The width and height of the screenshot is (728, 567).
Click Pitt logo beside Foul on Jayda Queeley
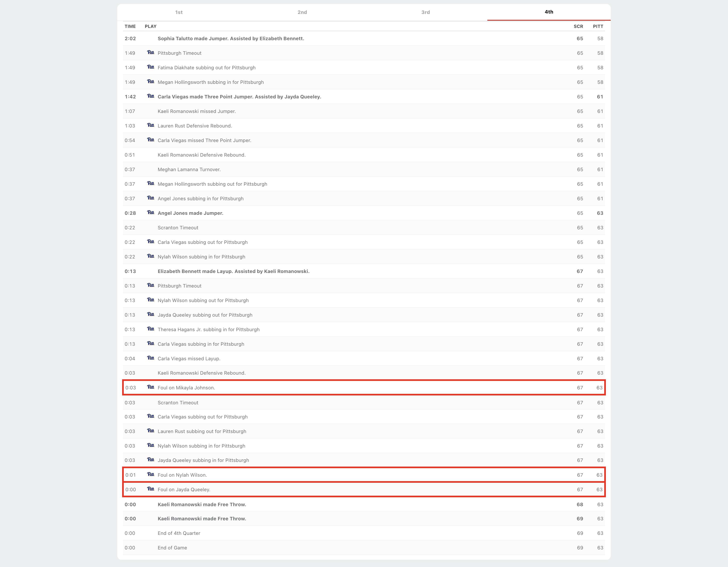coord(151,489)
